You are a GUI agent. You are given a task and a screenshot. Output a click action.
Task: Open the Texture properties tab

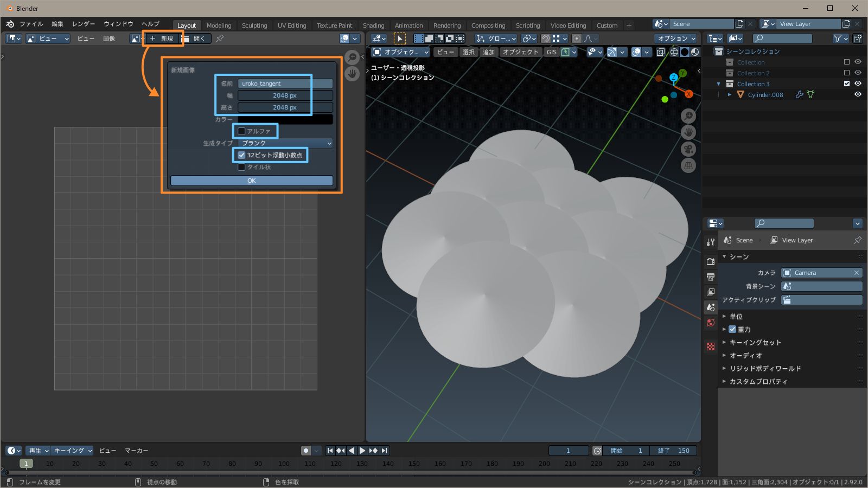coord(711,346)
